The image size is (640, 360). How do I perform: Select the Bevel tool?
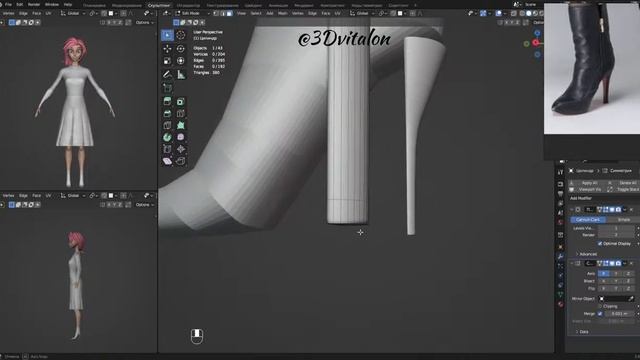[x=167, y=113]
